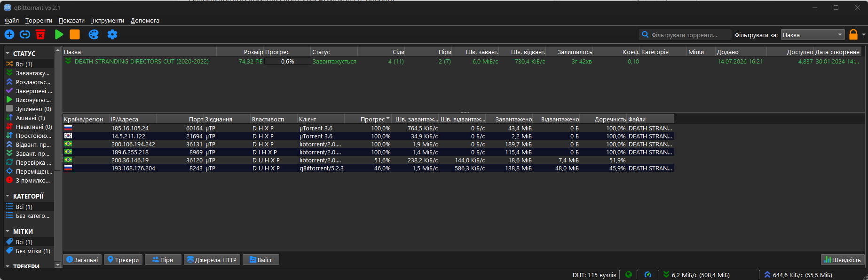The height and width of the screenshot is (280, 868).
Task: Add a torrent link via the chain icon
Action: click(x=25, y=34)
